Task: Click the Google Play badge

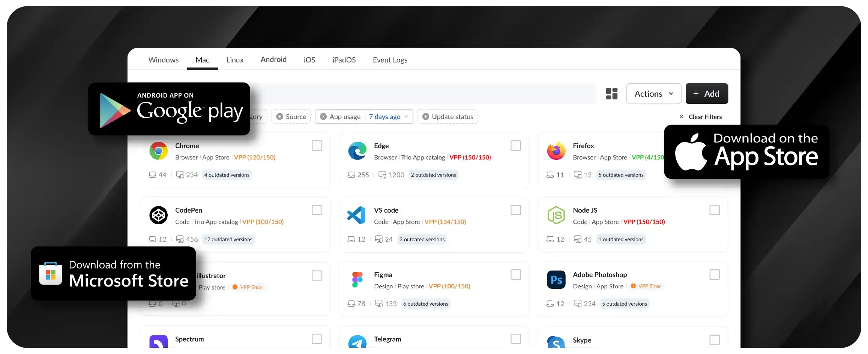Action: [169, 109]
